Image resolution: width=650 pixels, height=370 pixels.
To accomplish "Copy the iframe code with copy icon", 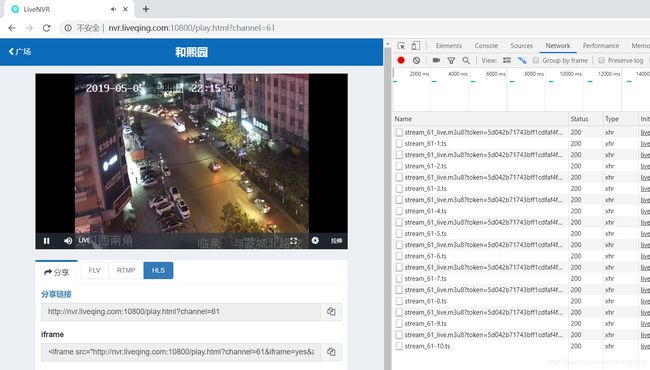I will pyautogui.click(x=331, y=352).
